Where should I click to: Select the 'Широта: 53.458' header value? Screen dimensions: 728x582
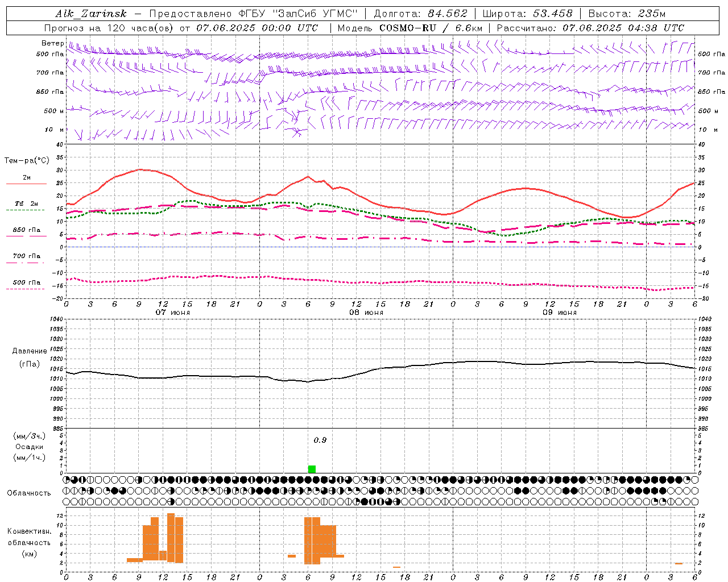click(x=527, y=14)
